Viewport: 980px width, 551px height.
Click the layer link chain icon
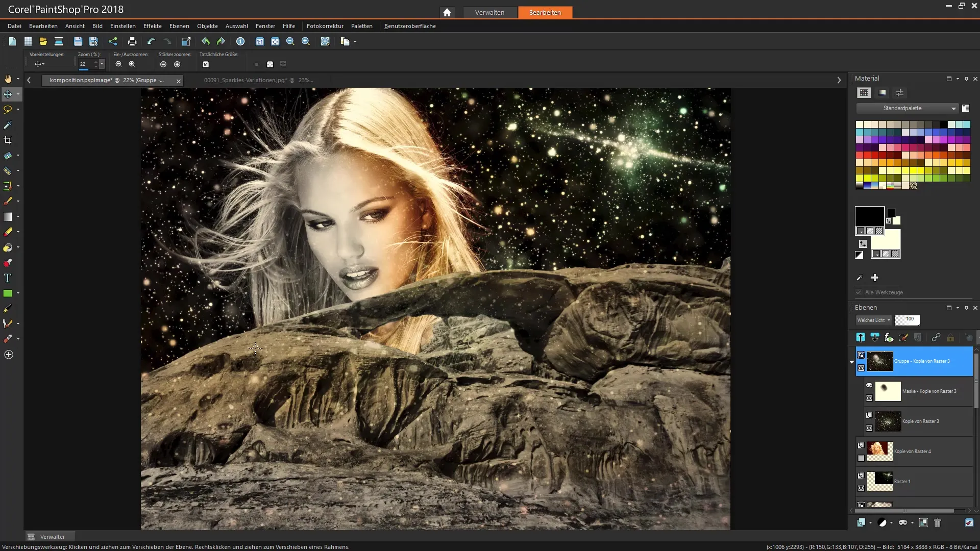point(936,337)
